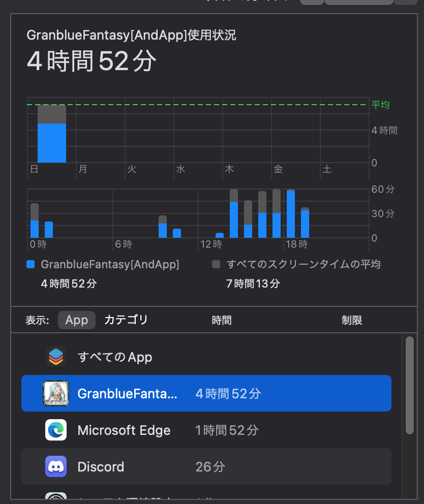Screen dimensions: 424x504
Task: Click the 金 day label on weekly chart
Action: pos(278,169)
